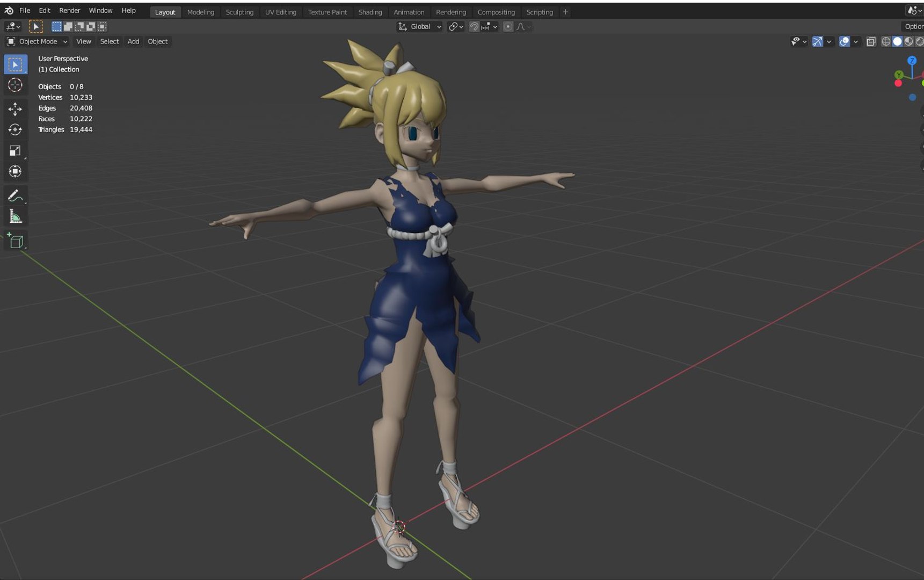Click the Y axis on navigation gizmo

point(899,75)
